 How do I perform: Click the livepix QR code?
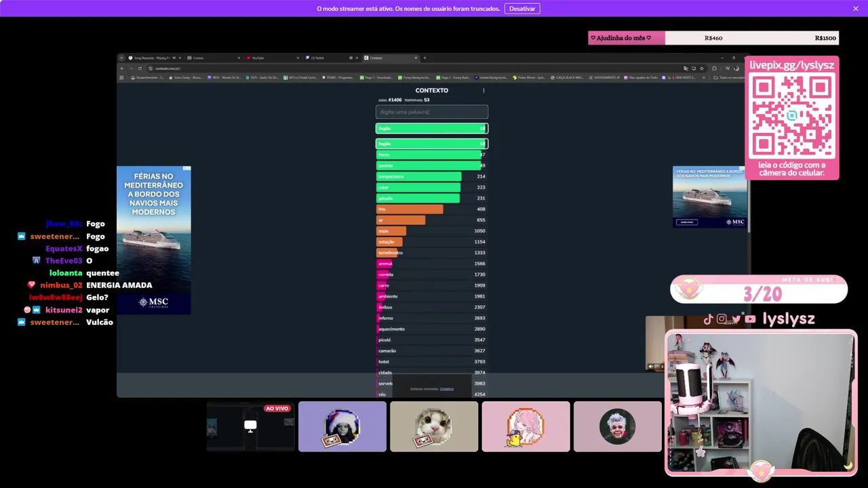tap(792, 116)
